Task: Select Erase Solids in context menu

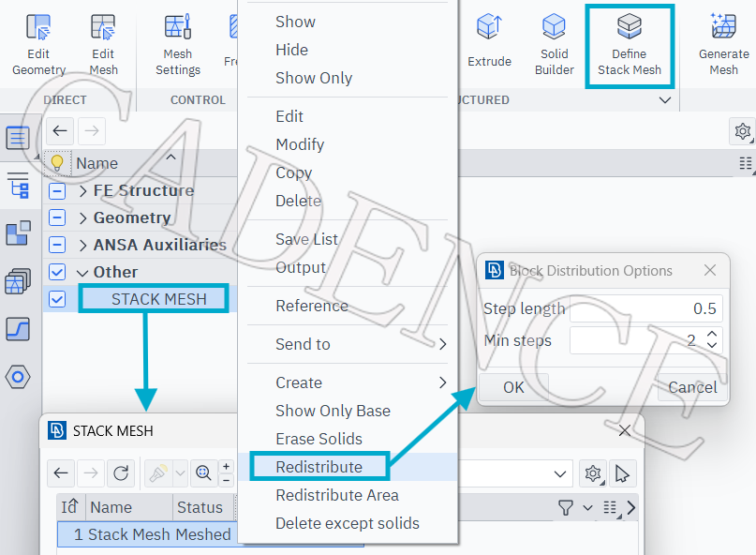Action: point(319,439)
